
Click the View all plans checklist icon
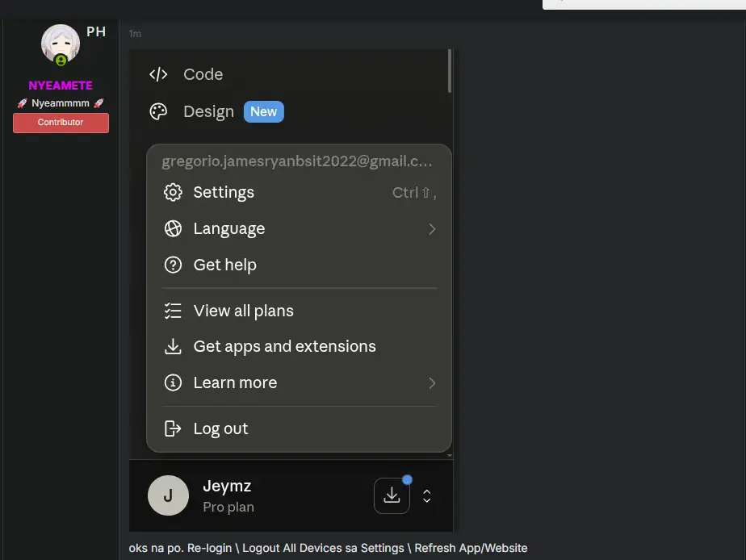pyautogui.click(x=173, y=311)
